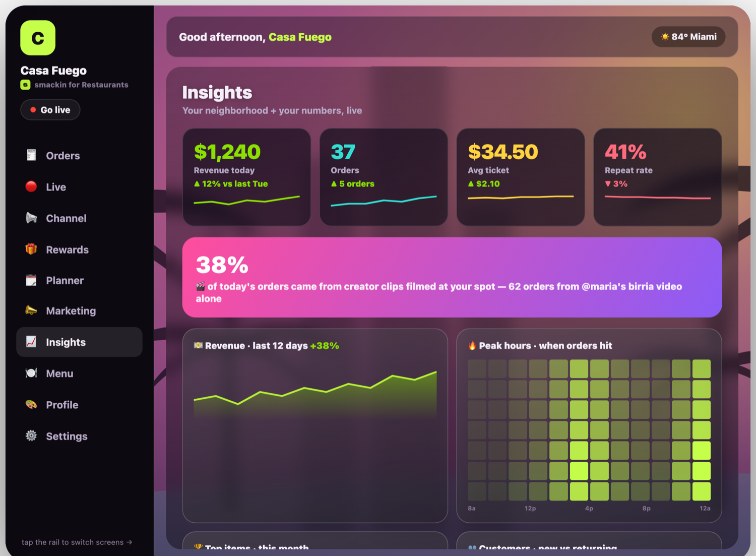Start streaming with Go live button

pyautogui.click(x=50, y=110)
